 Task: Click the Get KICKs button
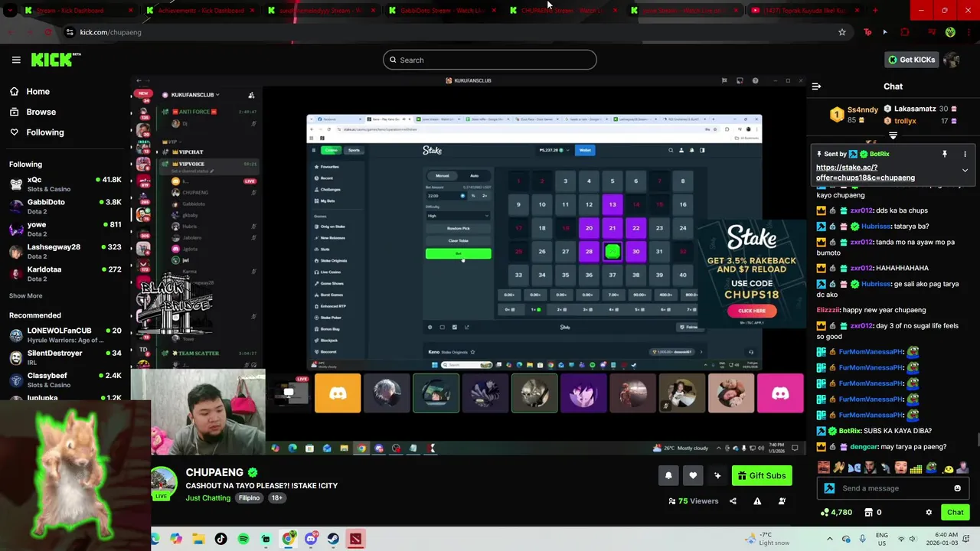(x=911, y=60)
